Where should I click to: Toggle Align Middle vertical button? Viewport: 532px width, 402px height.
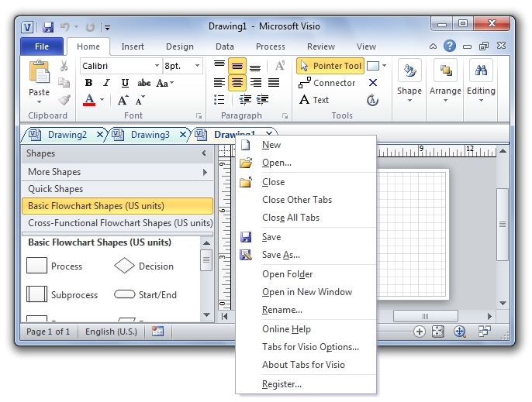point(237,65)
